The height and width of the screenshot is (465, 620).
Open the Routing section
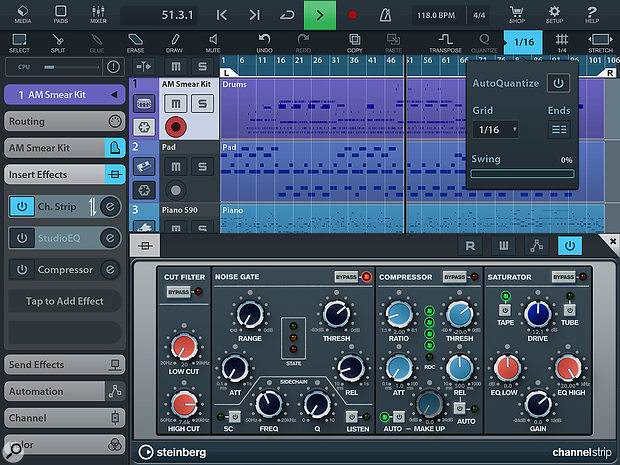[65, 121]
